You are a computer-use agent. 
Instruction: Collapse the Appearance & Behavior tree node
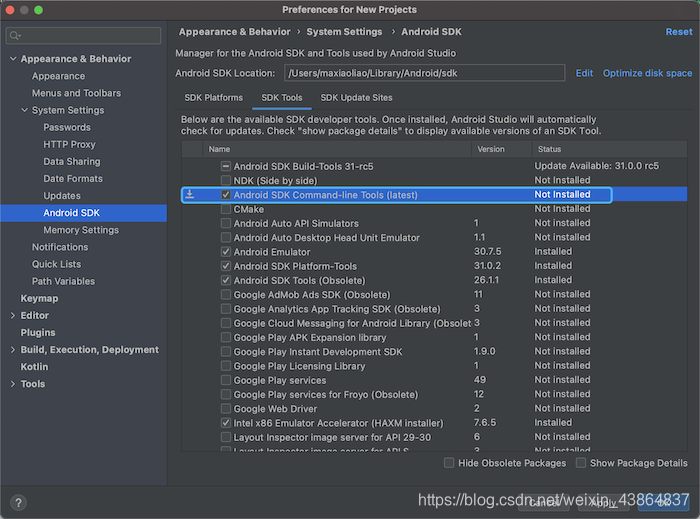[13, 58]
